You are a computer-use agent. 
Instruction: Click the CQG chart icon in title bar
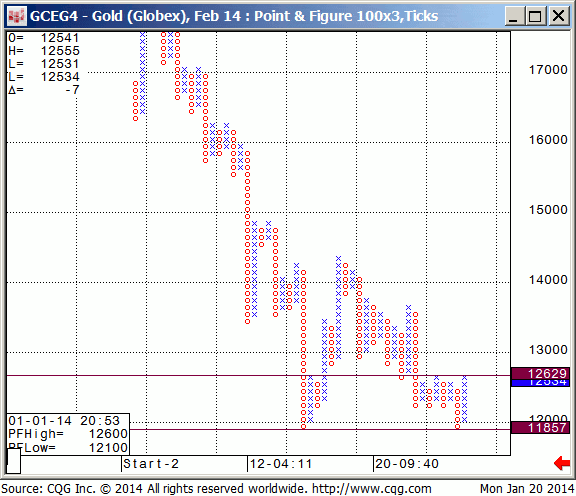[17, 16]
